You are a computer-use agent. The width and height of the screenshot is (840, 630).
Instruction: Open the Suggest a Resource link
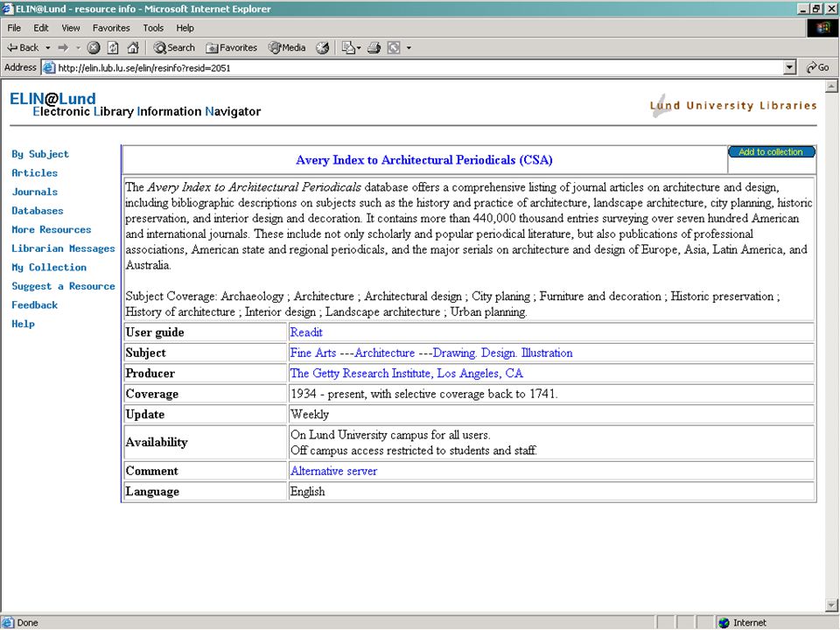(63, 286)
